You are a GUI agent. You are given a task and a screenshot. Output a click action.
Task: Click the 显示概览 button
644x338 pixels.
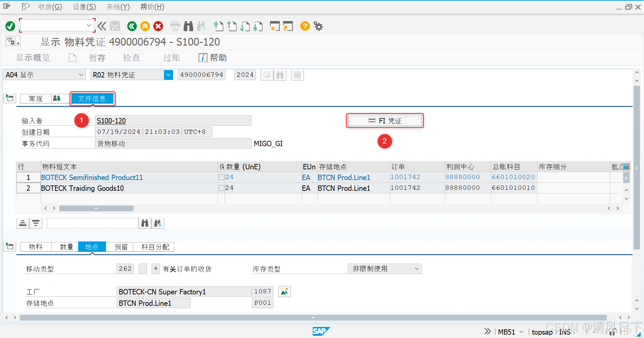click(x=33, y=58)
